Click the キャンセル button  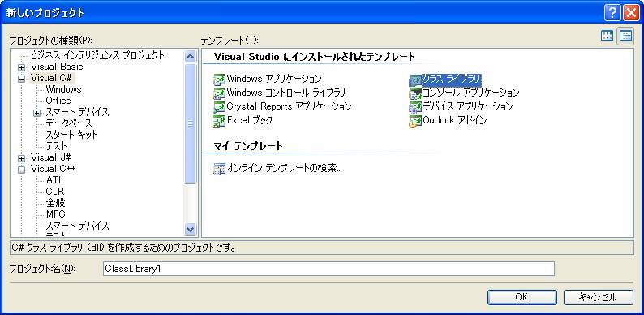click(599, 297)
